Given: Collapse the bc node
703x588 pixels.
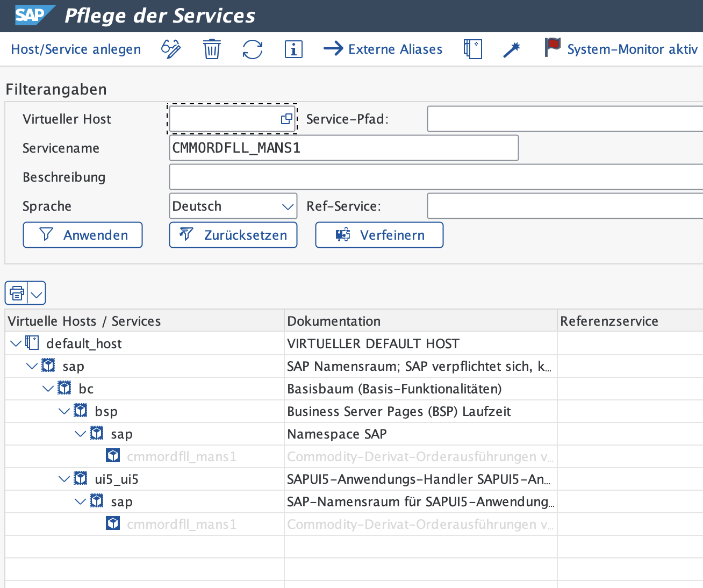Looking at the screenshot, I should [48, 388].
